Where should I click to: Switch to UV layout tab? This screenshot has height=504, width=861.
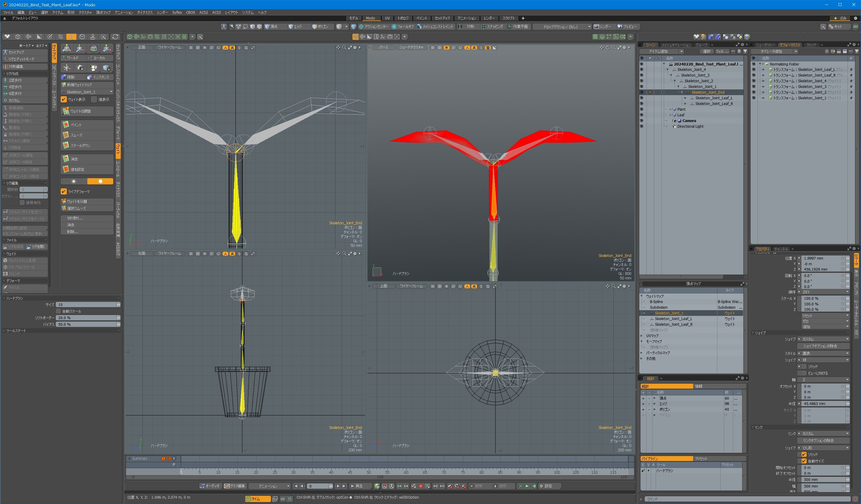[x=387, y=18]
